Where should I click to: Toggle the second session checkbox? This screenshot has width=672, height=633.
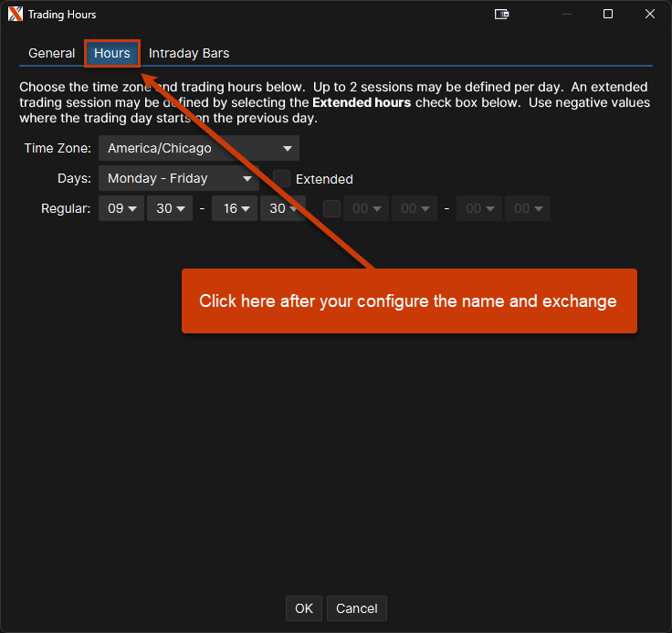[331, 208]
